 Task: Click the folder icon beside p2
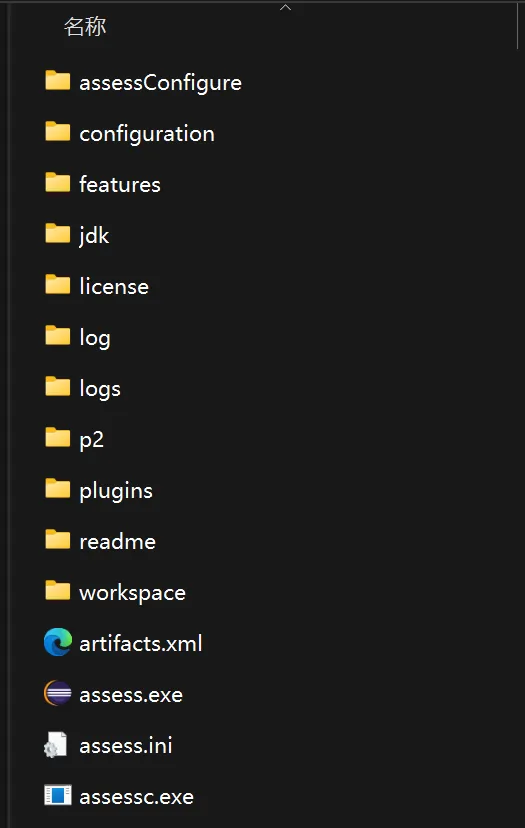pyautogui.click(x=58, y=438)
